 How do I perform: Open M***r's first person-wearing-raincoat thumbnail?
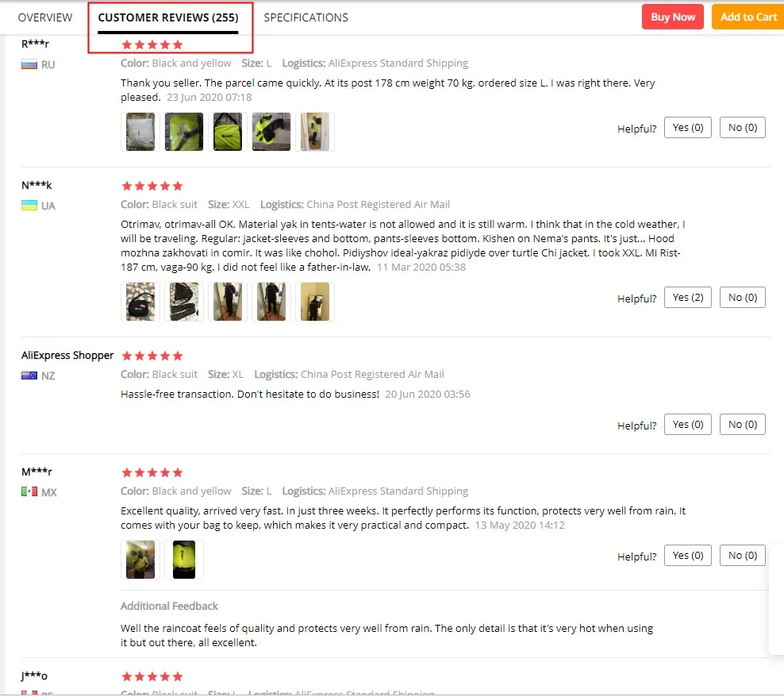tap(140, 560)
